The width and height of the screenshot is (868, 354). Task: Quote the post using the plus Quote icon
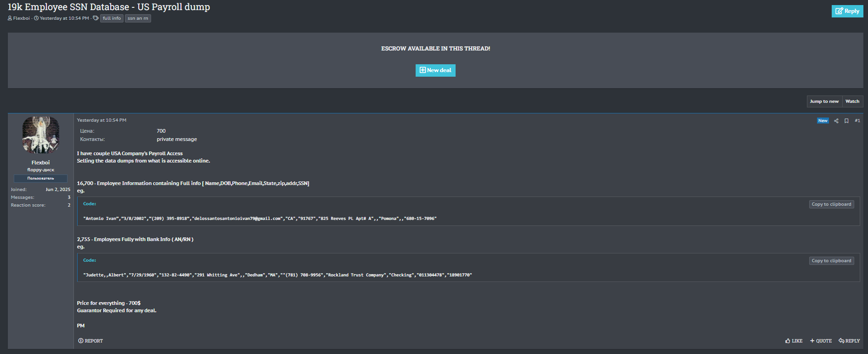(812, 341)
